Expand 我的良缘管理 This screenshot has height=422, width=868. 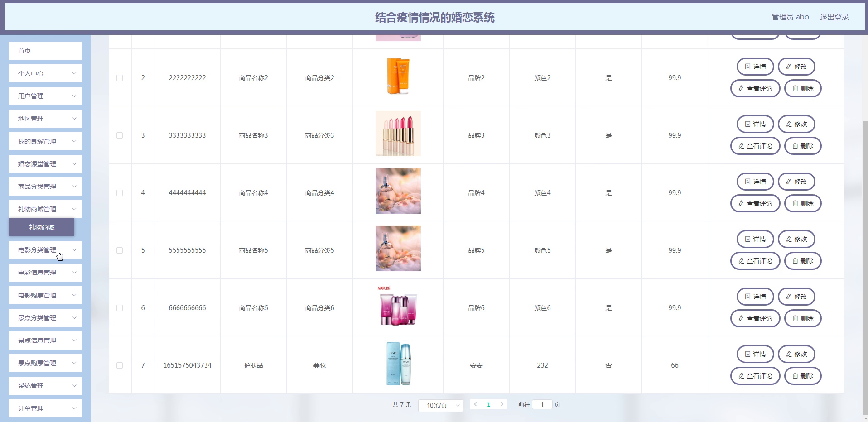pos(45,141)
